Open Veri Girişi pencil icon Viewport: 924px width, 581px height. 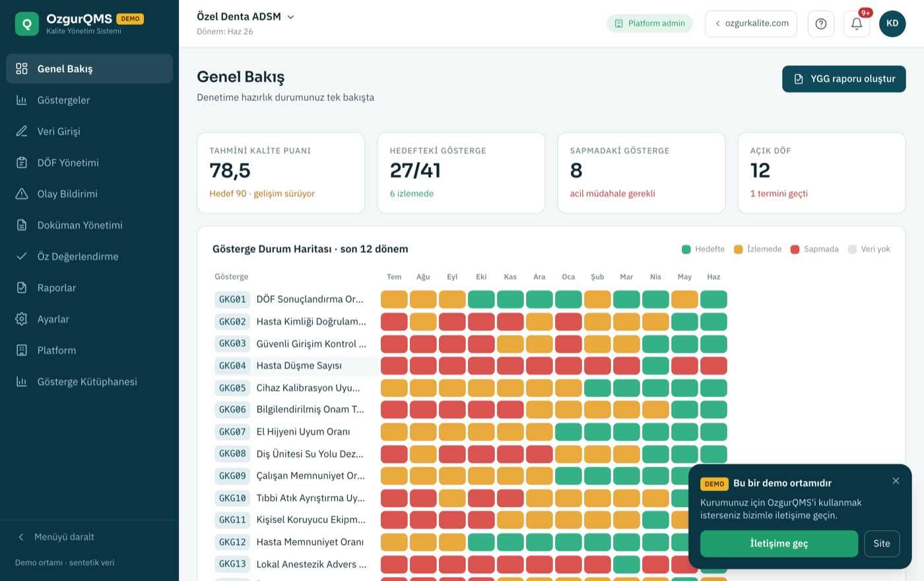[x=22, y=131]
